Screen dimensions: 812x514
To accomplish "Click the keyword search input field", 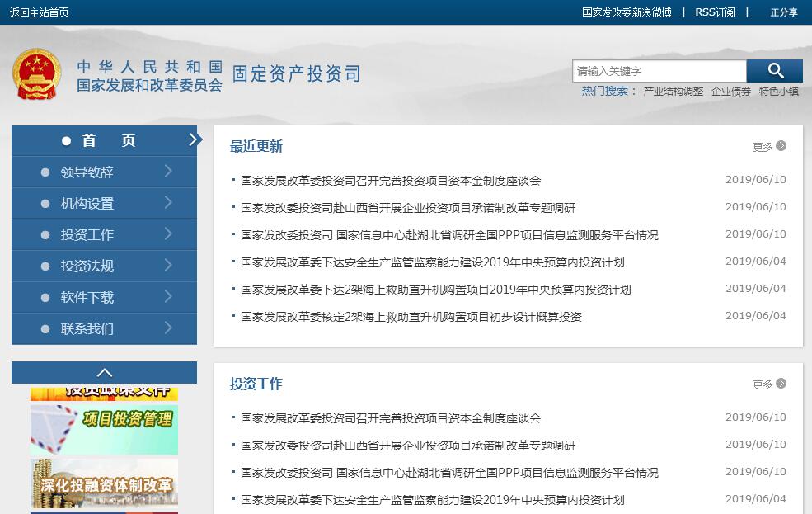I will [659, 71].
